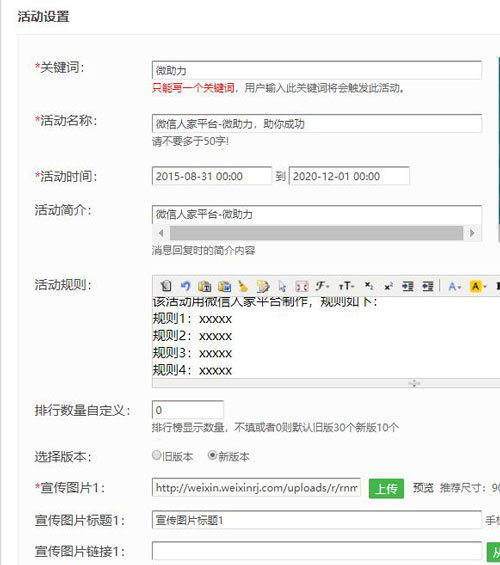
Task: Click the decrease indent icon
Action: 428,286
